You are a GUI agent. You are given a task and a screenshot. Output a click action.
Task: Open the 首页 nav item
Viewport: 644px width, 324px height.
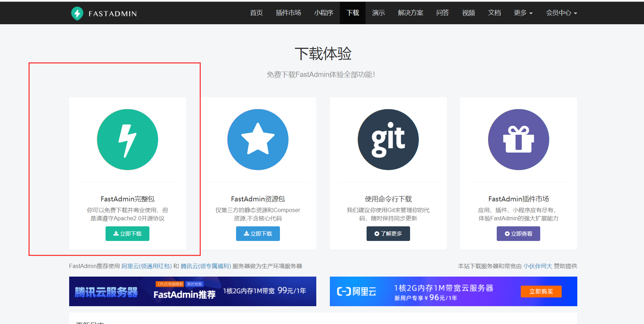[x=256, y=13]
